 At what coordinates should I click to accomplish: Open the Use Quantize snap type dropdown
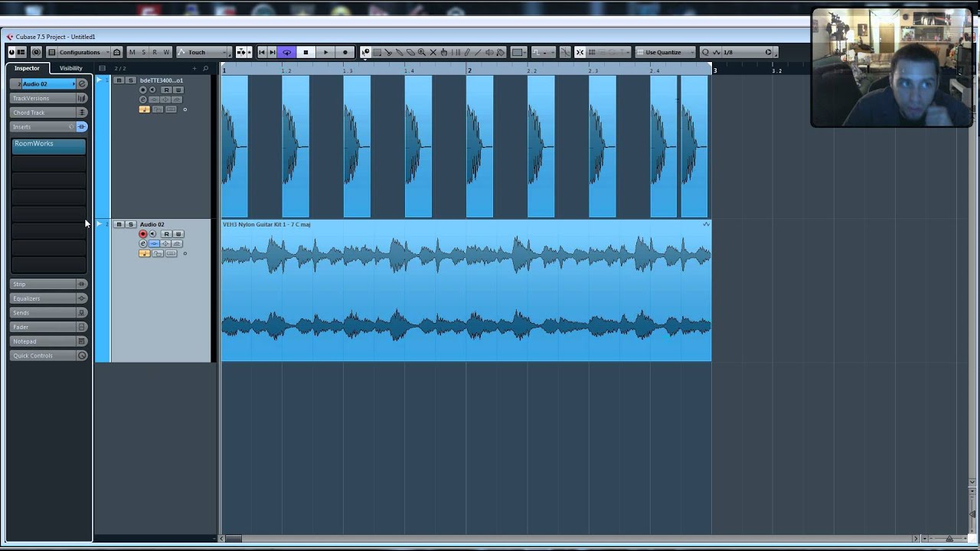[665, 52]
